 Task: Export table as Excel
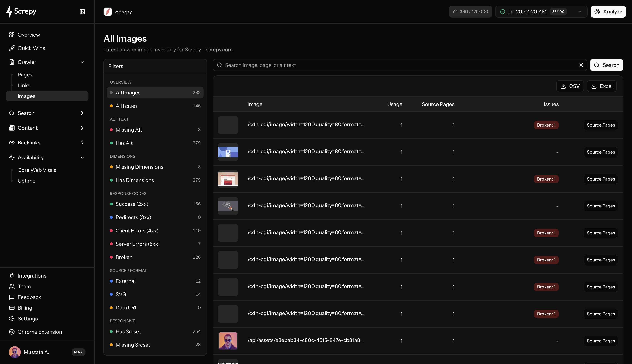(602, 86)
